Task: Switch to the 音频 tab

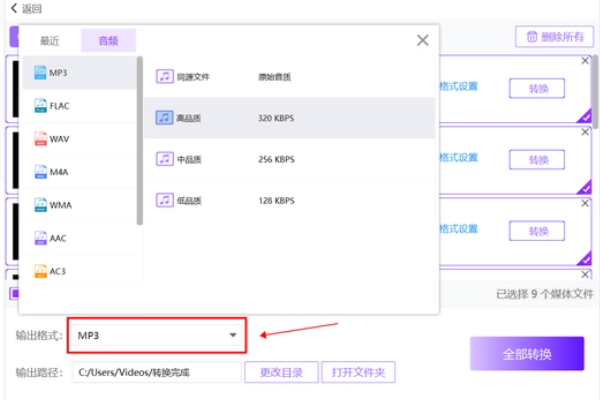Action: click(108, 41)
